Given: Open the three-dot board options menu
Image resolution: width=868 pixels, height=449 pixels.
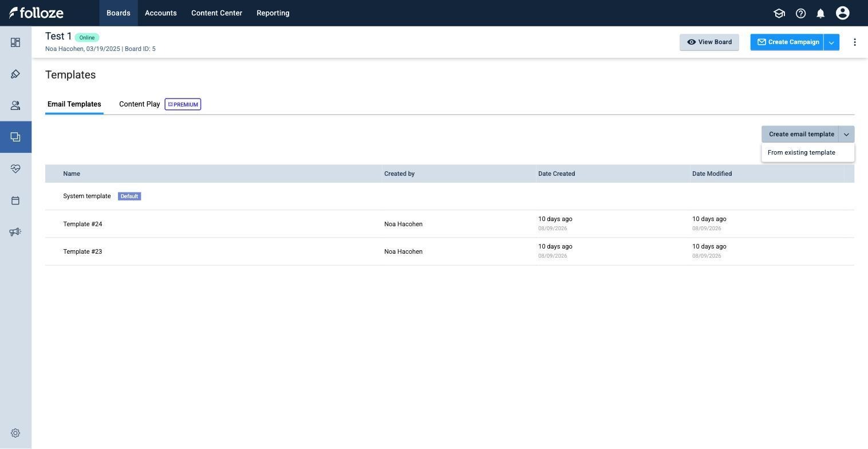Looking at the screenshot, I should tap(855, 42).
